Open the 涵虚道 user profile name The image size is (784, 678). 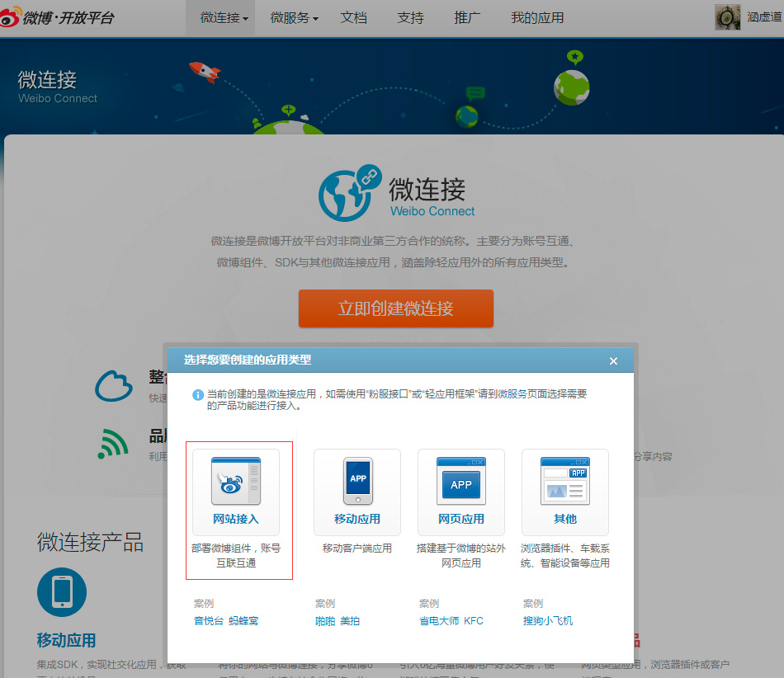coord(764,17)
